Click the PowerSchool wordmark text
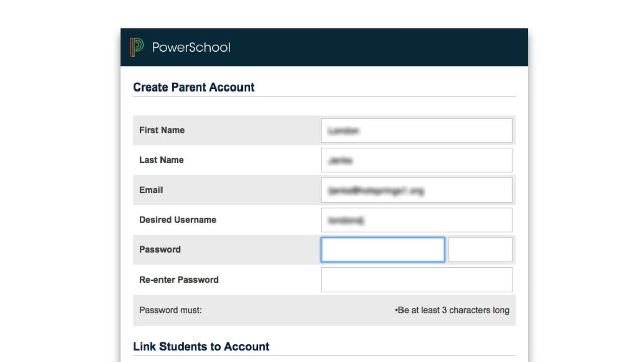 [x=191, y=47]
